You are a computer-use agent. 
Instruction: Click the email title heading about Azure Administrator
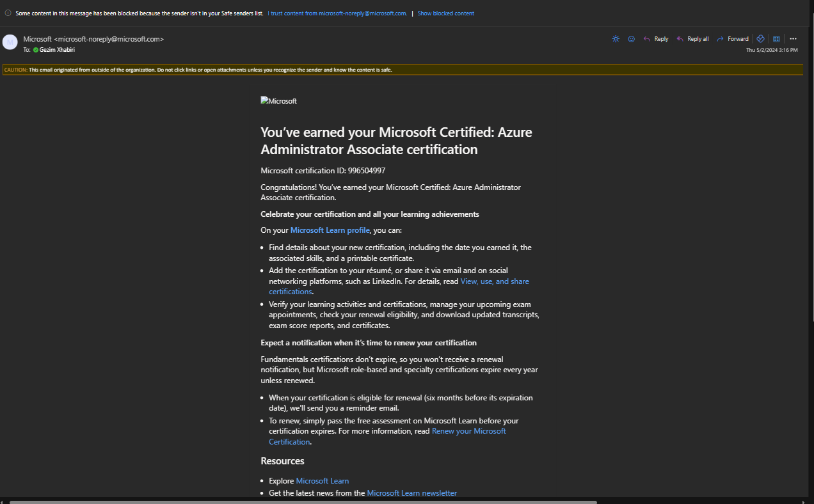click(396, 141)
